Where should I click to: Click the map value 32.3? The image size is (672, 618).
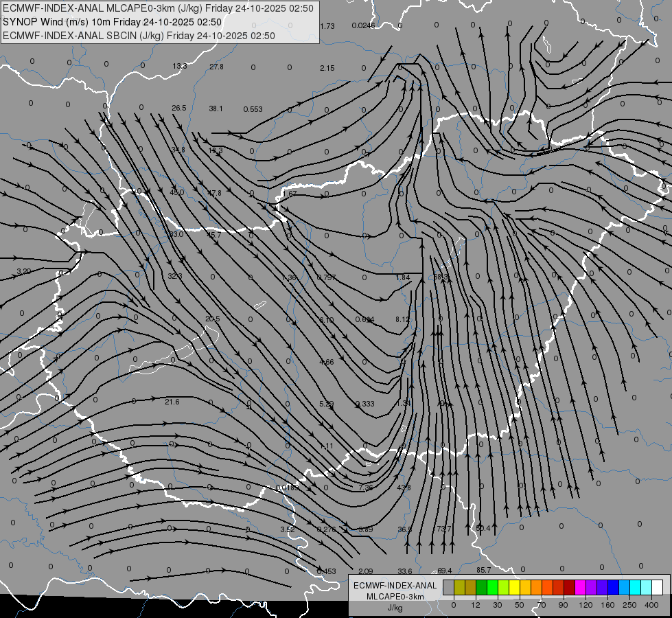click(175, 276)
